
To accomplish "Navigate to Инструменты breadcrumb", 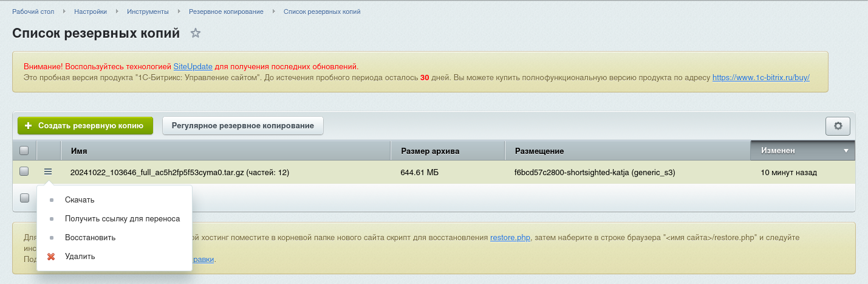I will point(148,12).
